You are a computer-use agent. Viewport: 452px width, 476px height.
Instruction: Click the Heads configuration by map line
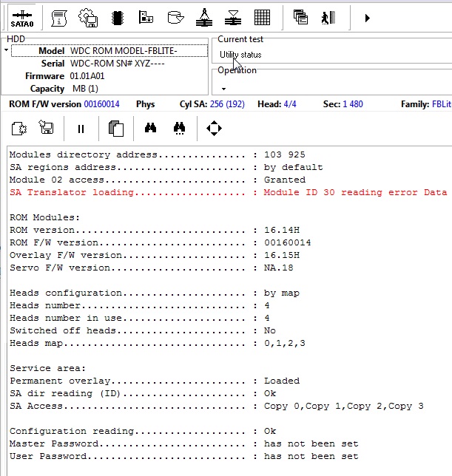(155, 293)
